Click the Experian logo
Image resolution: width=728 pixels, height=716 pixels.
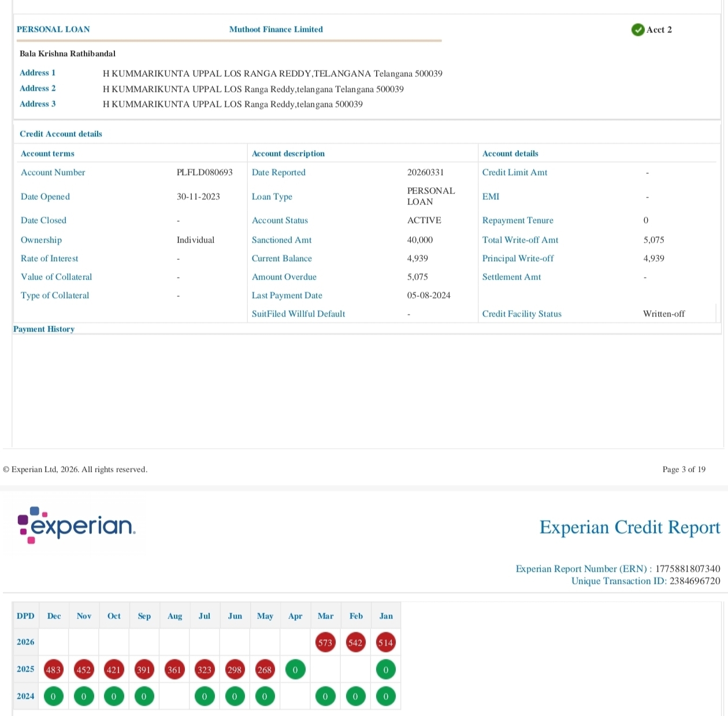tap(76, 525)
